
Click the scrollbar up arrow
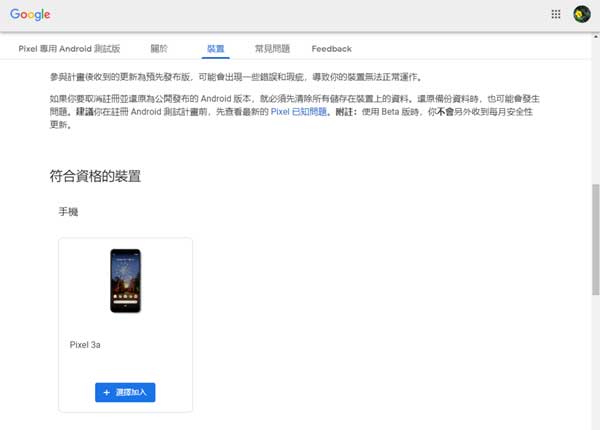tap(596, 36)
